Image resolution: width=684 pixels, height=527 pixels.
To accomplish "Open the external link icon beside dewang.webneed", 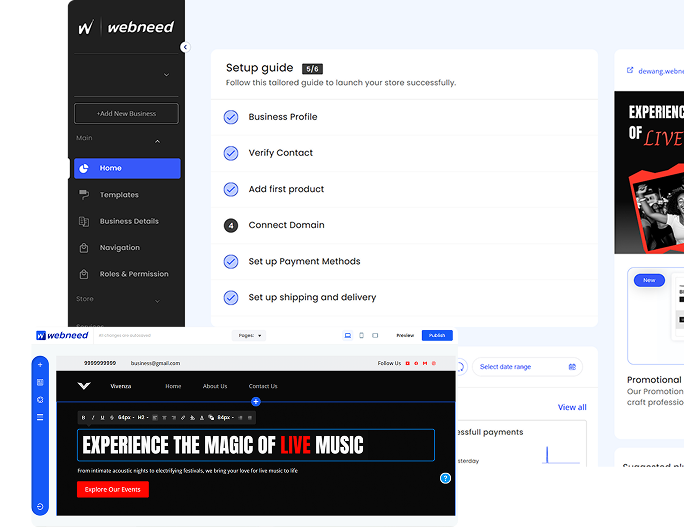I will click(630, 70).
